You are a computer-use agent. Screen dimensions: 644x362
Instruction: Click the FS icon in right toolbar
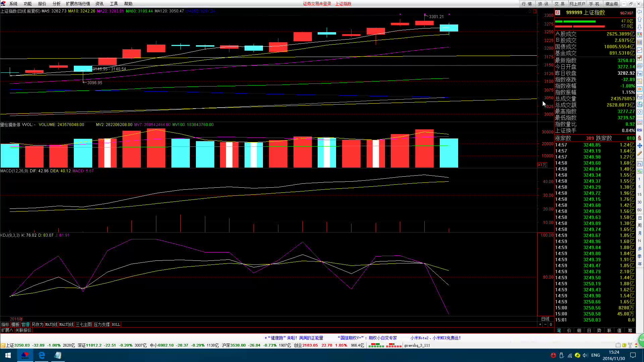640,164
